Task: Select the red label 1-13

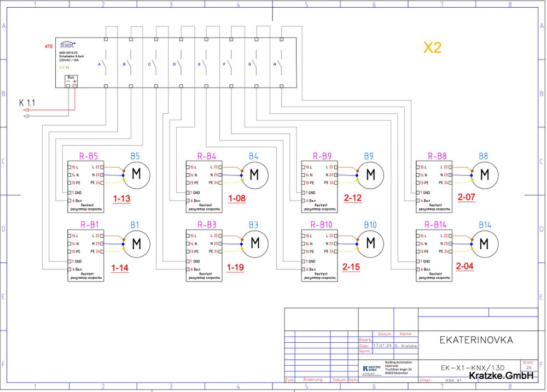Action: pos(121,199)
